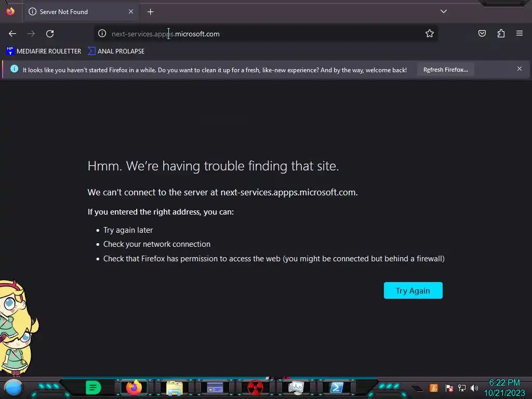Click the 6:22 PM clock in tray
This screenshot has width=532, height=399.
(x=504, y=383)
